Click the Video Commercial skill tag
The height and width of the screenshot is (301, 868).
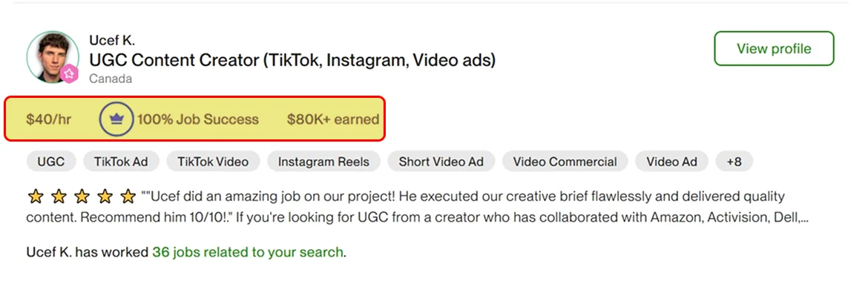[x=565, y=162]
